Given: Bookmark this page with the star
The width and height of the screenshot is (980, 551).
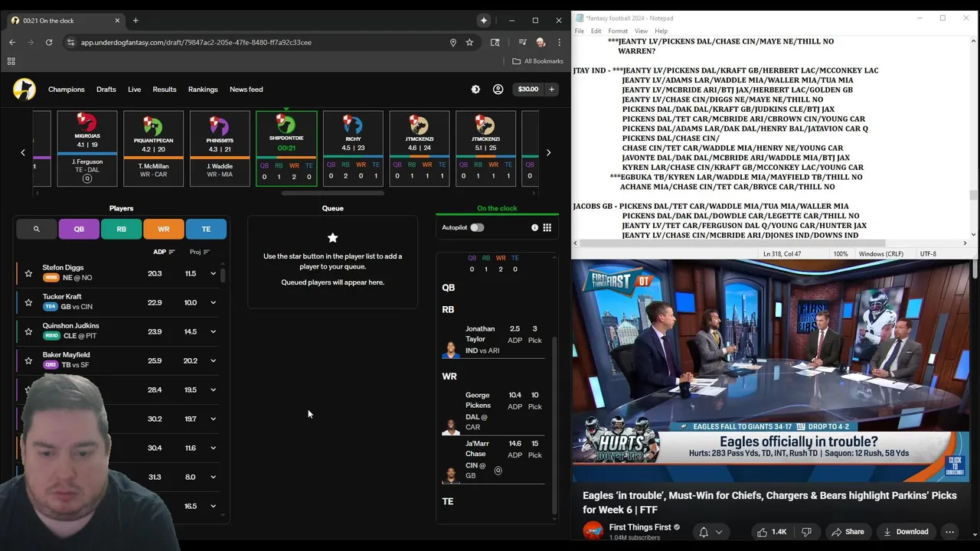Looking at the screenshot, I should [469, 42].
